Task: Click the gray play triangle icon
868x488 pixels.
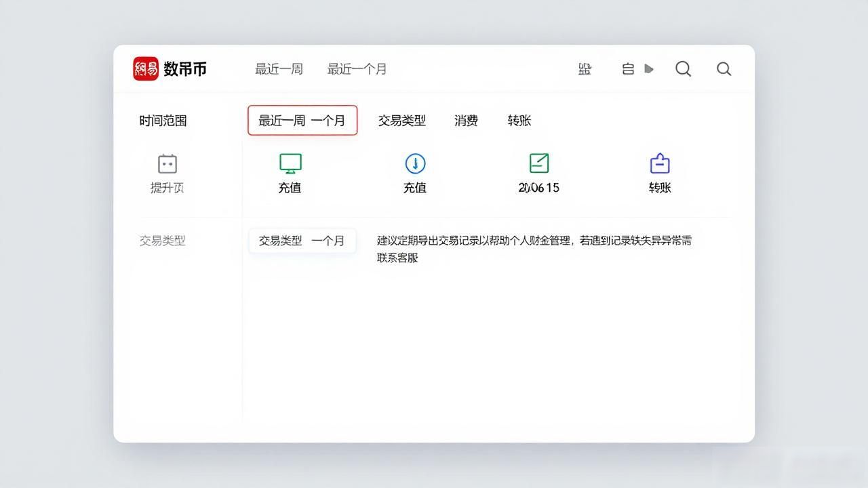Action: click(x=649, y=68)
